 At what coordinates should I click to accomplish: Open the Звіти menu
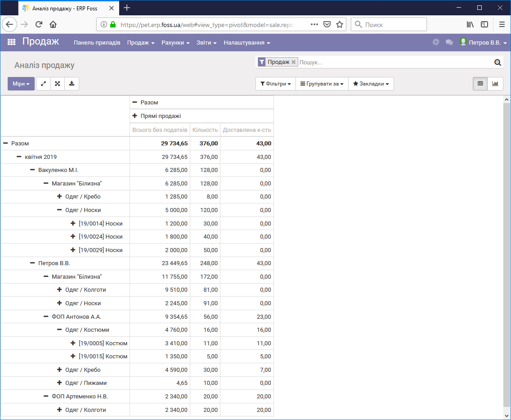coord(206,43)
